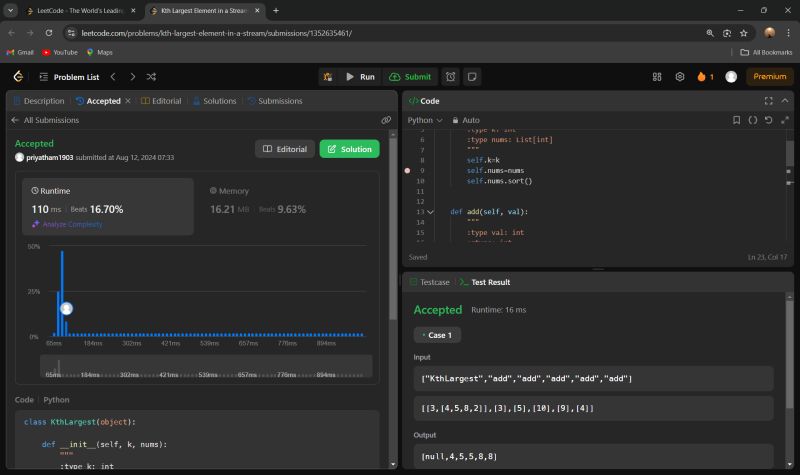Collapse the Code panel chevron
800x475 pixels.
[x=783, y=101]
